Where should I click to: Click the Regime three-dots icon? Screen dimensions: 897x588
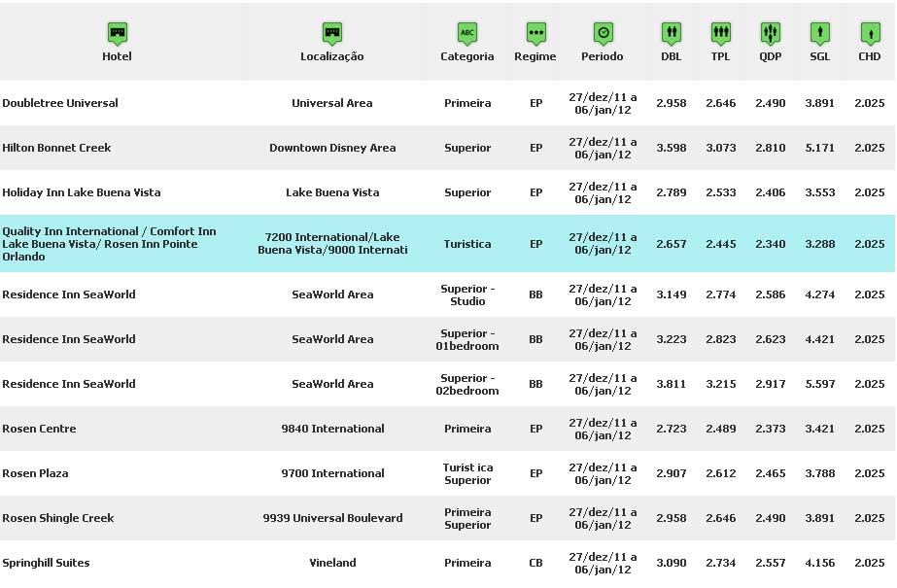535,33
